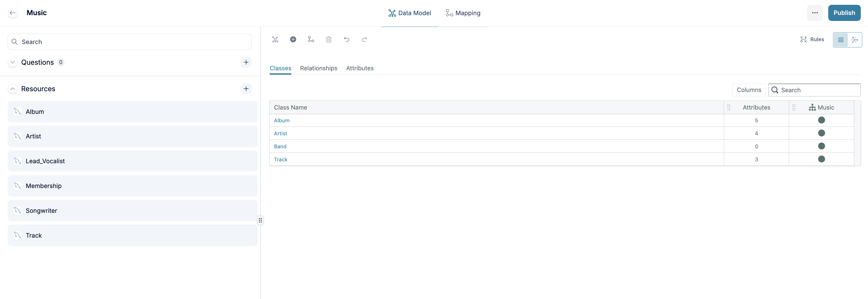Click the circular plus button to add element
The image size is (868, 299).
(293, 39)
